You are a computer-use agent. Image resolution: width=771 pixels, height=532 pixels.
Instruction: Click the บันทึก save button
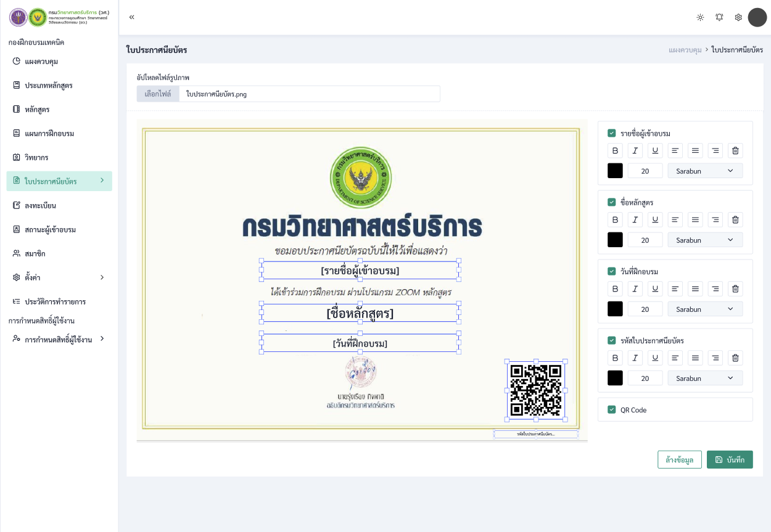click(x=729, y=460)
